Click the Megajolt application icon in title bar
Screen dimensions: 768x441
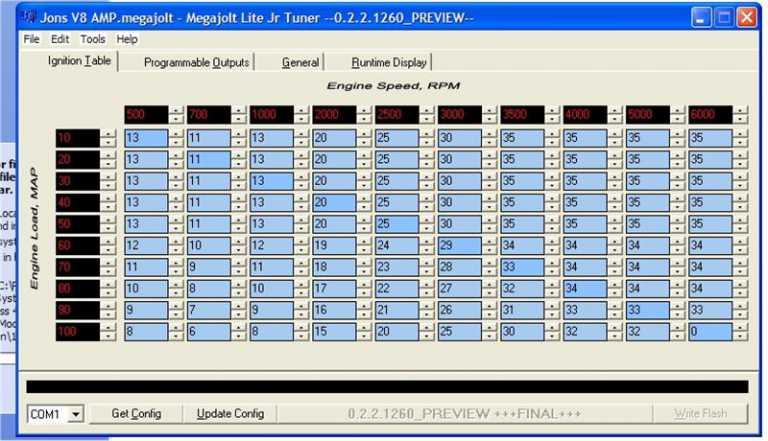point(28,17)
